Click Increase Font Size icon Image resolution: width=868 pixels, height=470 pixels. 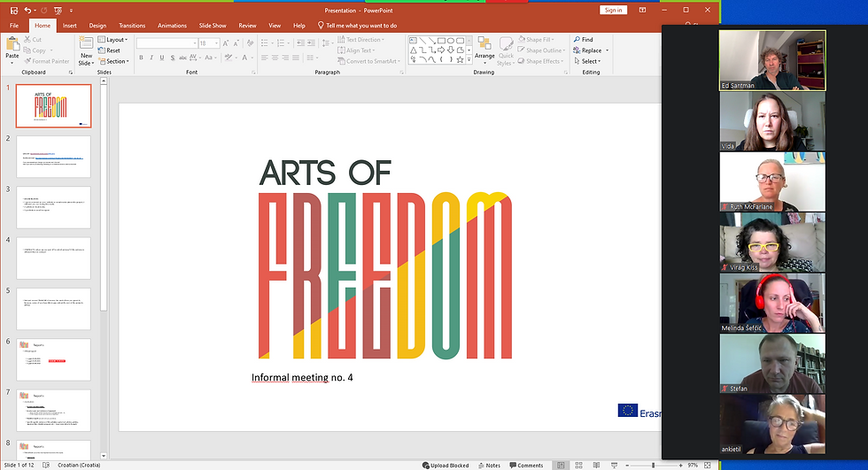click(226, 42)
